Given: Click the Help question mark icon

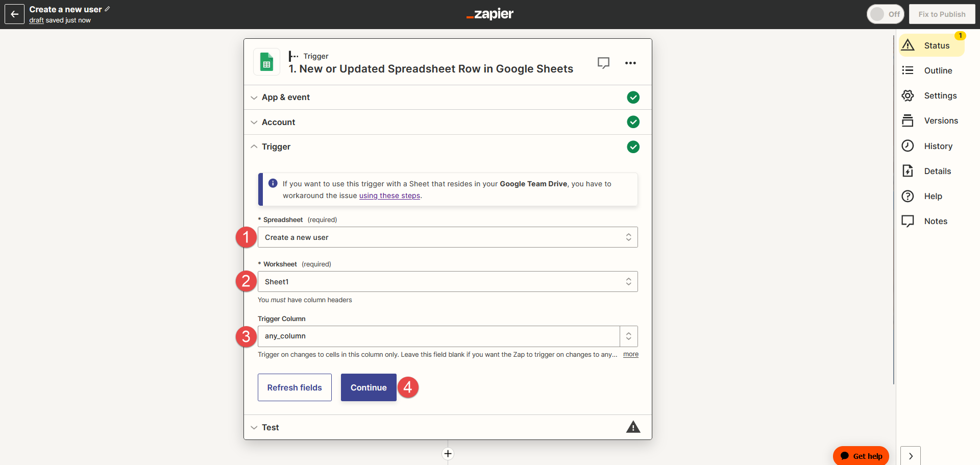Looking at the screenshot, I should click(x=908, y=196).
